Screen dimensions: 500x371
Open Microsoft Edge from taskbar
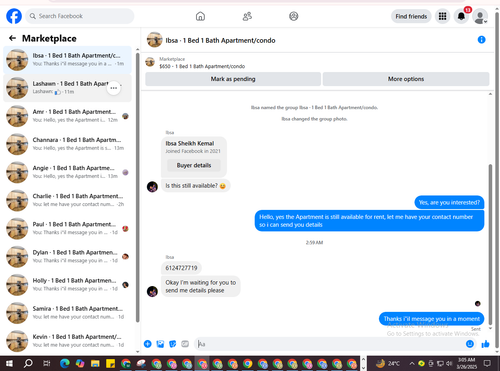tap(65, 363)
